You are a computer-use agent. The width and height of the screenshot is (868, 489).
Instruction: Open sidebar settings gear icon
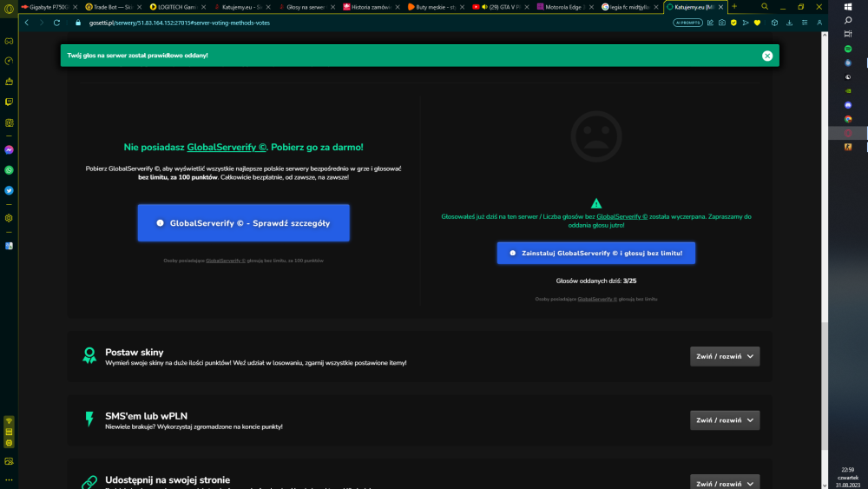tap(9, 218)
